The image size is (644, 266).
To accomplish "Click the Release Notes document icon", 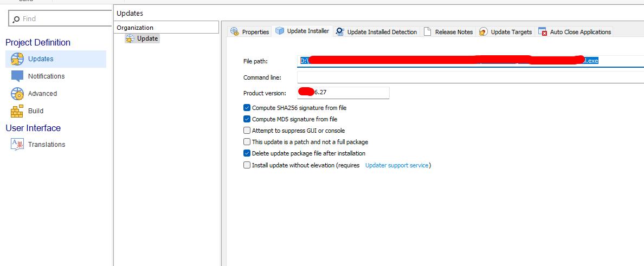I will coord(428,32).
